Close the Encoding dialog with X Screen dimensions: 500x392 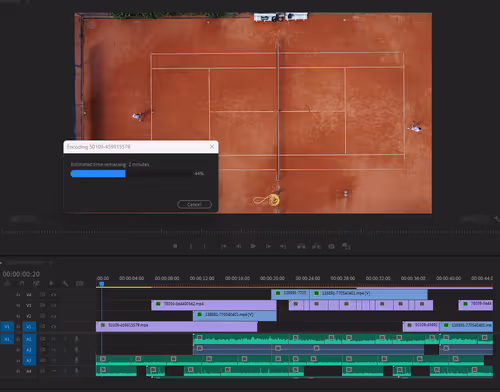(x=212, y=146)
